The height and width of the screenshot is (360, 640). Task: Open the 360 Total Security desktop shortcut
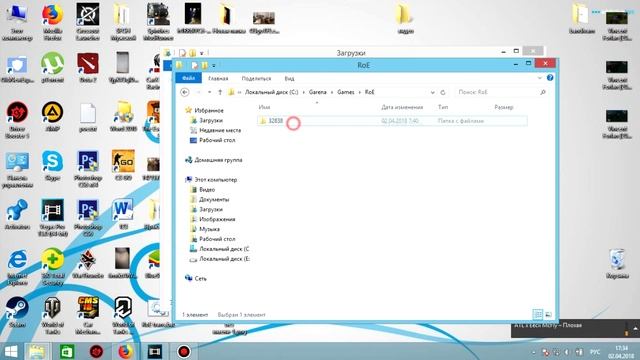tap(52, 267)
